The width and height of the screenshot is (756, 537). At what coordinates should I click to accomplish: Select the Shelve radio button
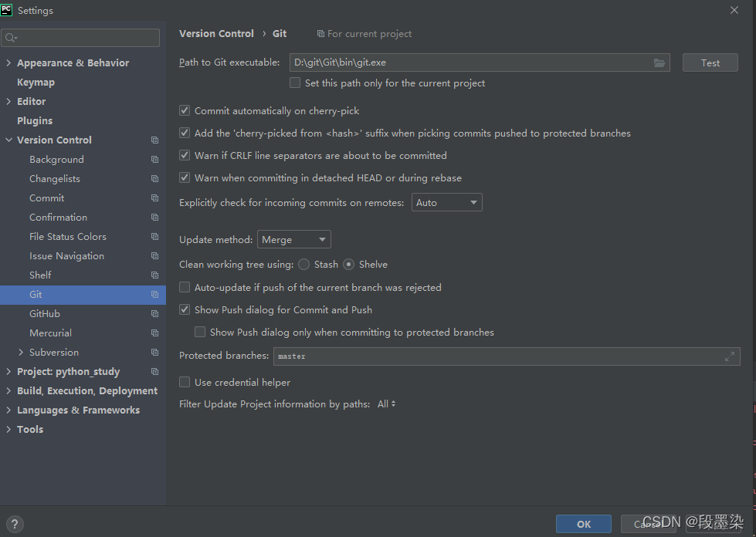pos(348,265)
